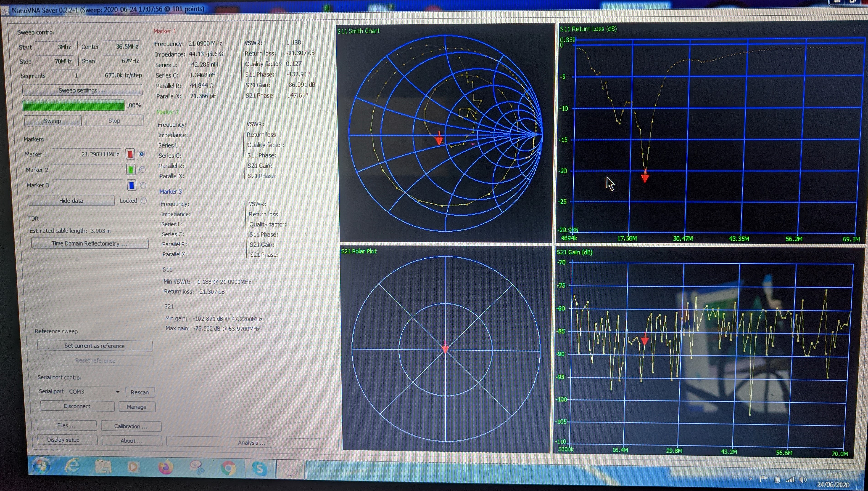This screenshot has height=491, width=868.
Task: Edit the Span frequency field
Action: click(x=122, y=61)
